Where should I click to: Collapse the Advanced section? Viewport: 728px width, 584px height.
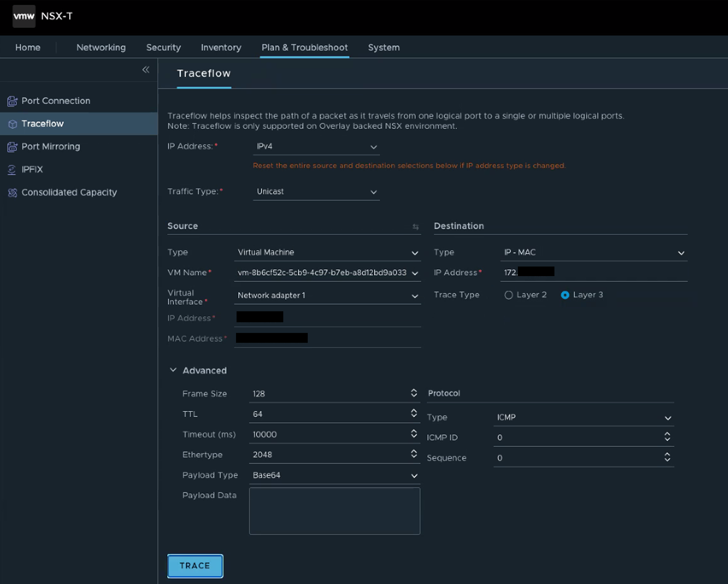tap(173, 370)
